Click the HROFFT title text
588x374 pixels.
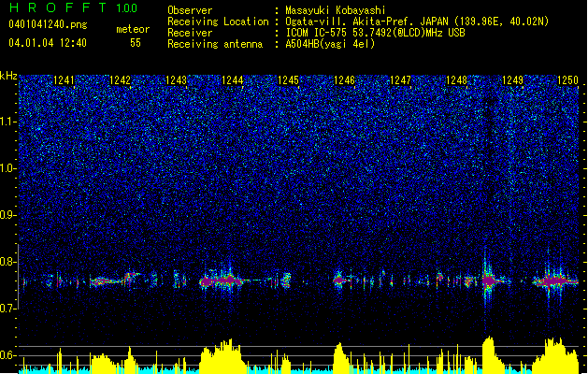pyautogui.click(x=58, y=7)
